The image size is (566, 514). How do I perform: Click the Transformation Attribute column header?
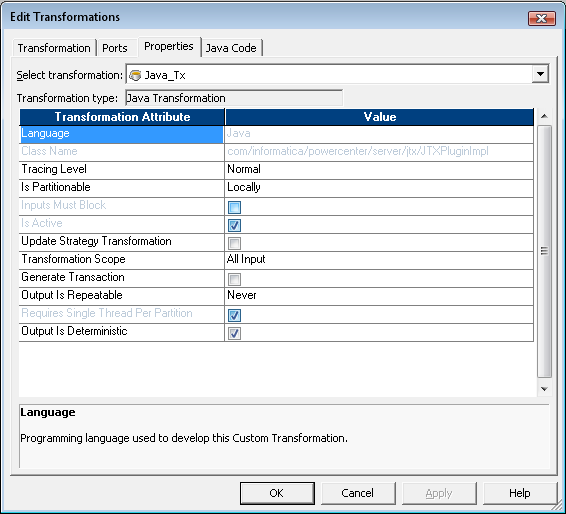pos(122,117)
